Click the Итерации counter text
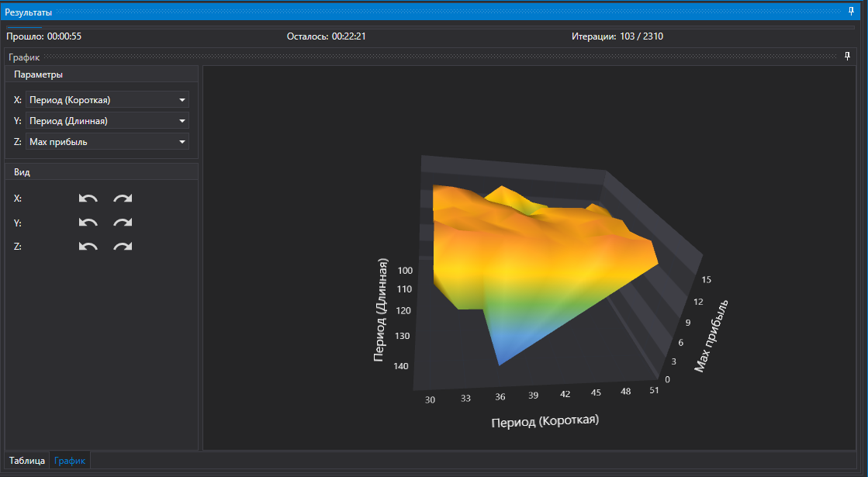The image size is (868, 477). click(x=617, y=36)
